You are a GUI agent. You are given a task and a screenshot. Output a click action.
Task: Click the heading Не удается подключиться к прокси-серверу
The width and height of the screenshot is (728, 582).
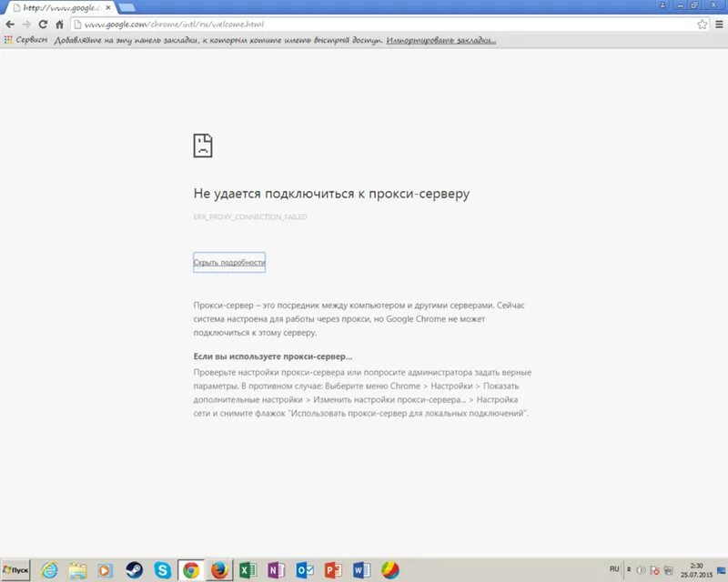[x=331, y=194]
